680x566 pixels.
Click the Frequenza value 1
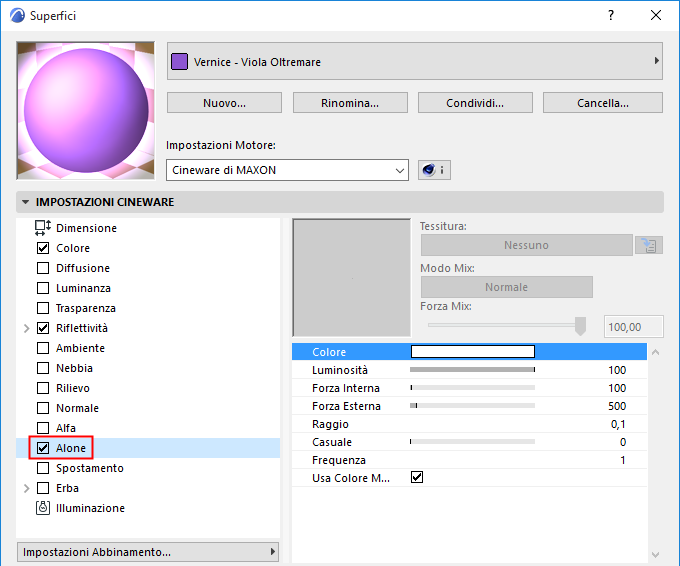[623, 460]
